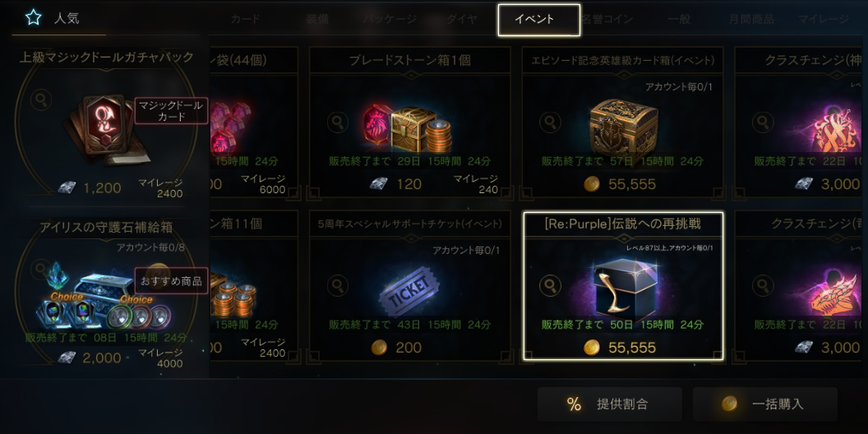Click the おすすめ商品 label tag
868x434 pixels.
pyautogui.click(x=172, y=280)
